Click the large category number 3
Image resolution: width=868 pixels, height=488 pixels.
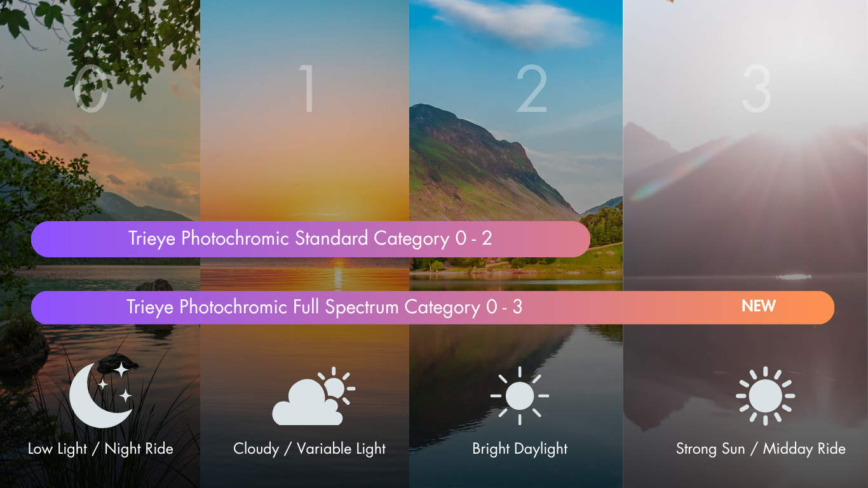click(756, 90)
